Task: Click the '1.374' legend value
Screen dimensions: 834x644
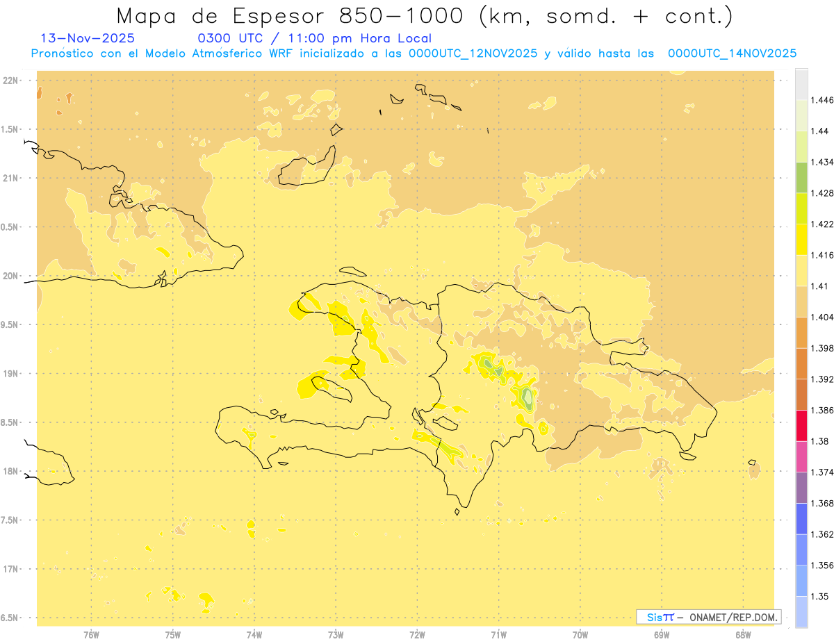Action: [824, 472]
